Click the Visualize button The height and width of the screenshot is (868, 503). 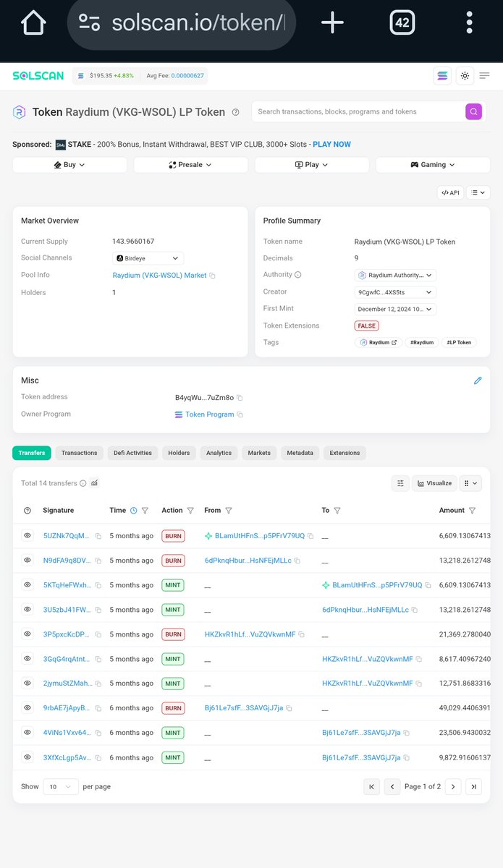[x=434, y=483]
